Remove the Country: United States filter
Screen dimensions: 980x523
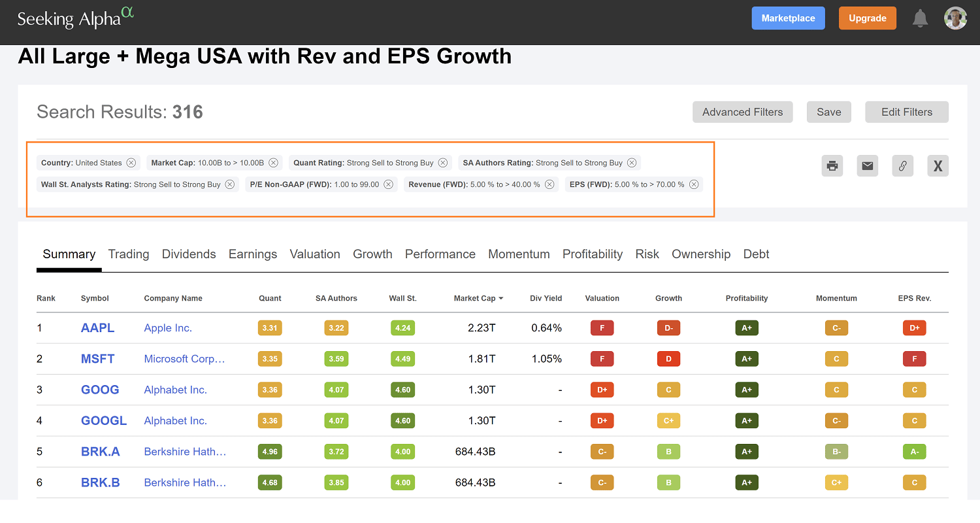[131, 163]
